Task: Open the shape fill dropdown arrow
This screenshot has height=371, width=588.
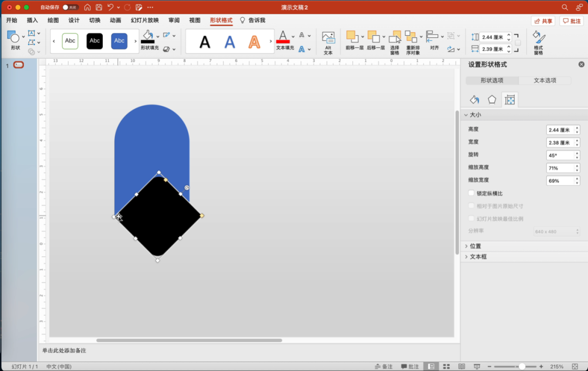Action: pyautogui.click(x=158, y=37)
